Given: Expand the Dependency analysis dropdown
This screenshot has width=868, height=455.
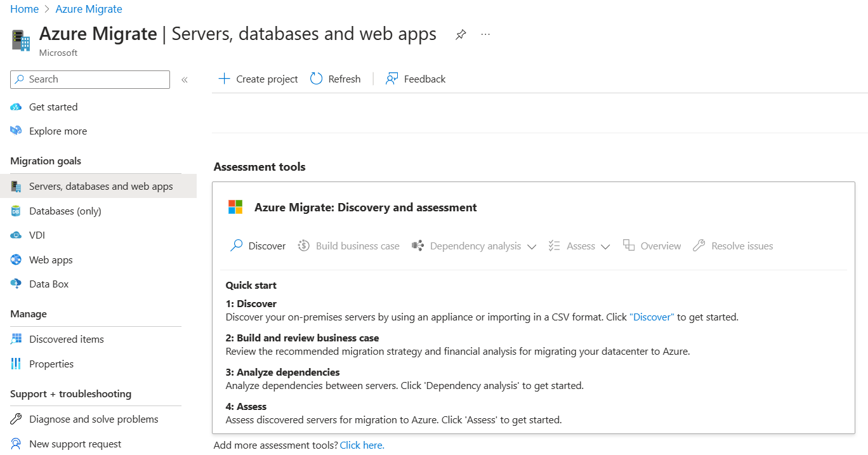Looking at the screenshot, I should pyautogui.click(x=532, y=246).
